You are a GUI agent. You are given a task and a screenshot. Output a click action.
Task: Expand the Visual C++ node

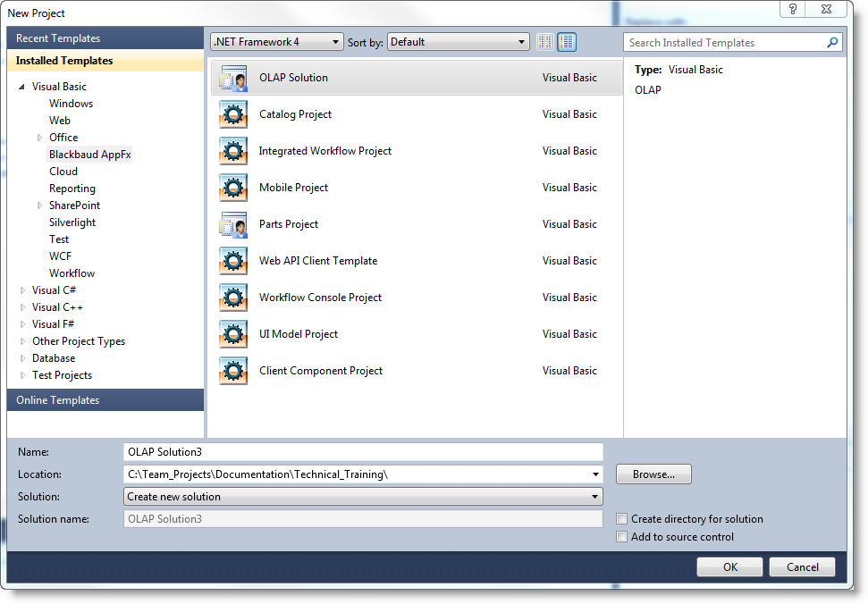click(22, 307)
